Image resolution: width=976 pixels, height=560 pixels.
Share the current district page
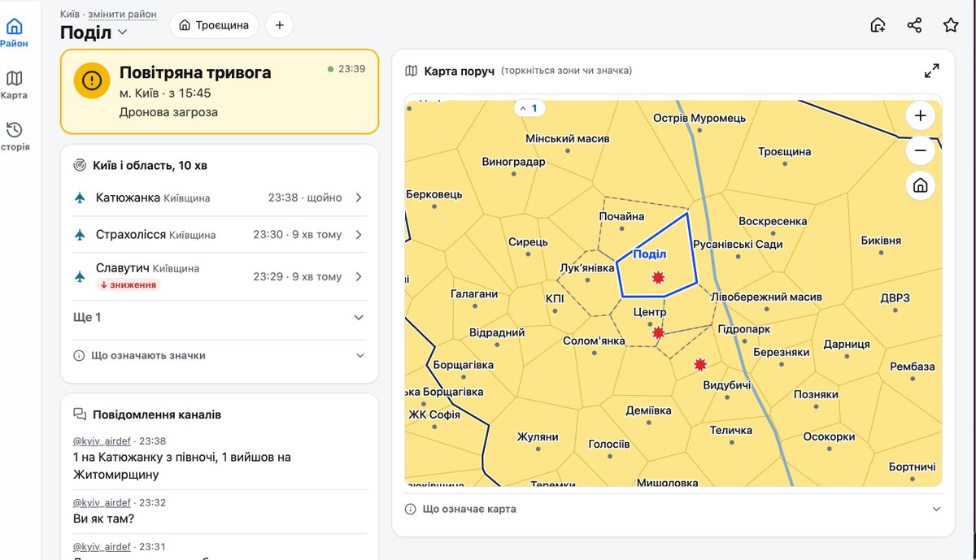(914, 25)
